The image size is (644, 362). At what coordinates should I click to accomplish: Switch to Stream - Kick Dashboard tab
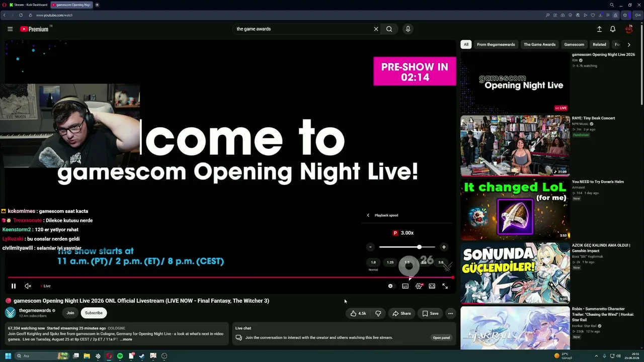pos(28,5)
